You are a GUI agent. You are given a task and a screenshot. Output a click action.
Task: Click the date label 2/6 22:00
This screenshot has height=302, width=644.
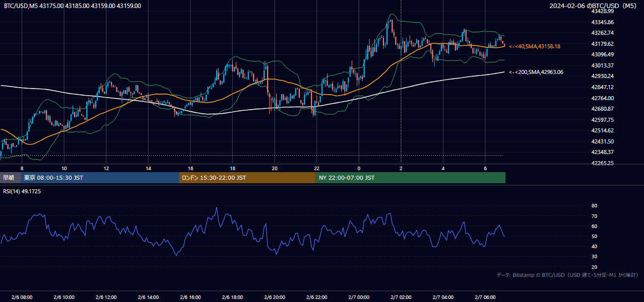pyautogui.click(x=316, y=297)
